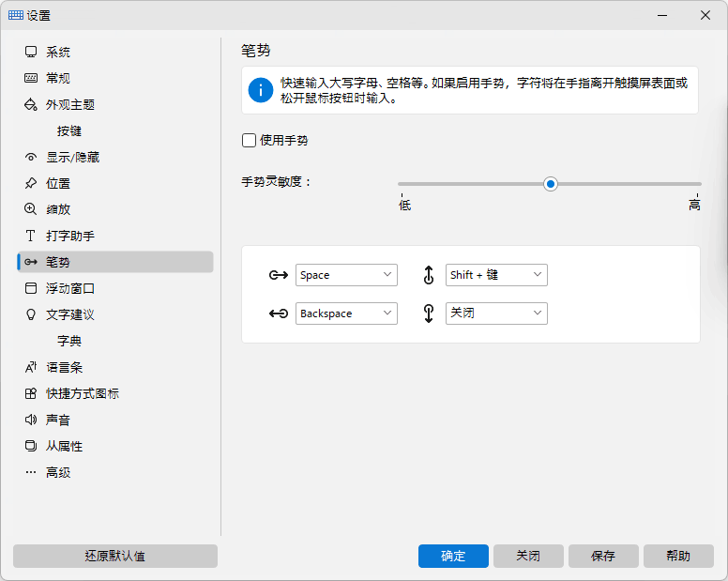This screenshot has width=728, height=581.
Task: Click the 保存 button
Action: click(603, 556)
